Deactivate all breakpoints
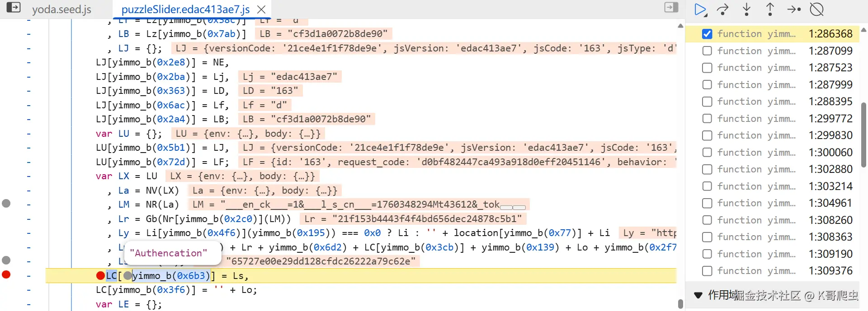The height and width of the screenshot is (311, 868). click(x=817, y=9)
